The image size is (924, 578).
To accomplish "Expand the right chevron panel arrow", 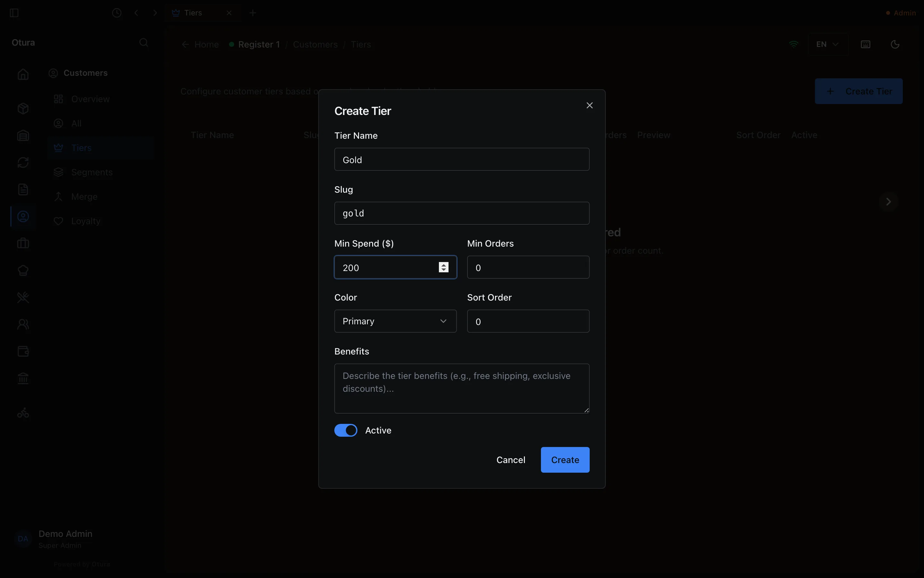I will coord(888,201).
